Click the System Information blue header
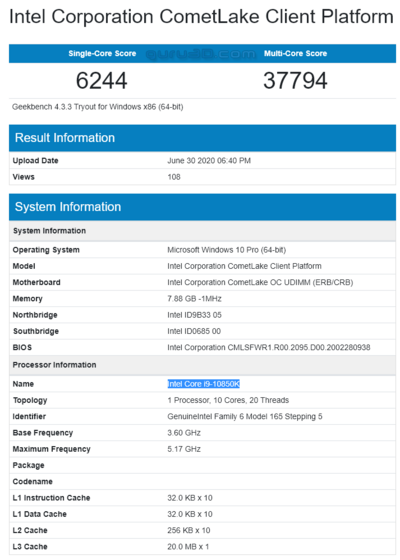 pos(202,207)
